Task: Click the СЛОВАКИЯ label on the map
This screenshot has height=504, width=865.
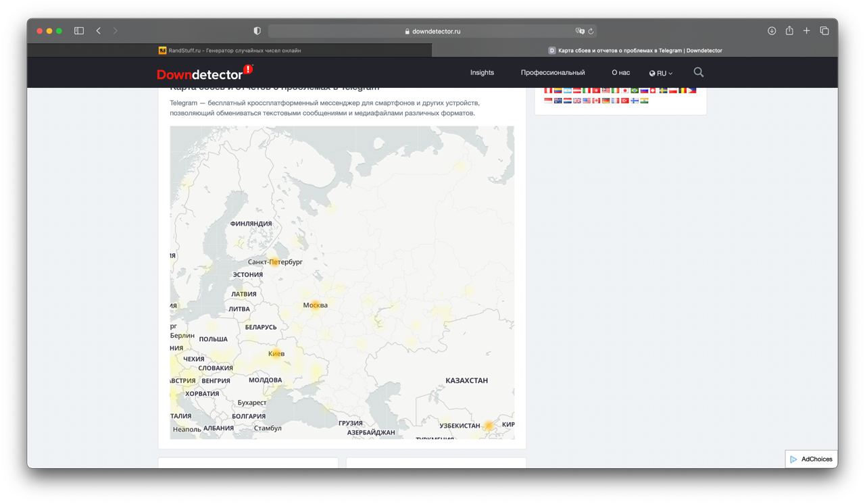Action: [216, 368]
